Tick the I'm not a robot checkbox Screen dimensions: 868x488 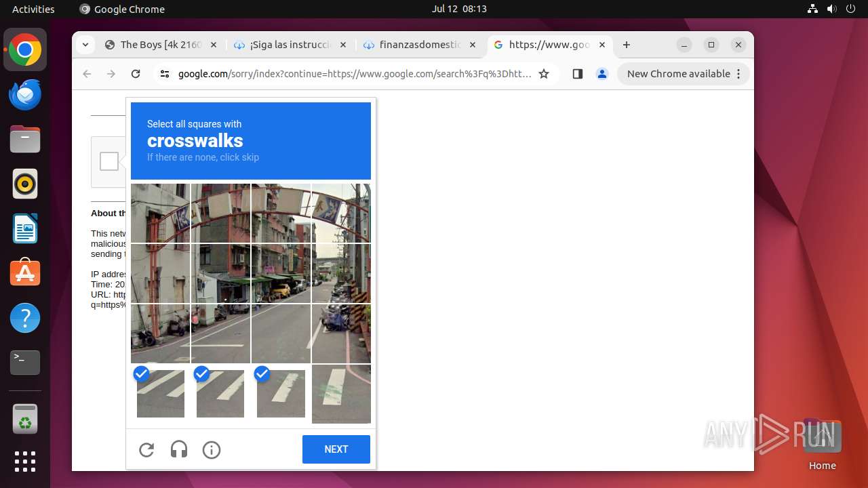pyautogui.click(x=109, y=161)
